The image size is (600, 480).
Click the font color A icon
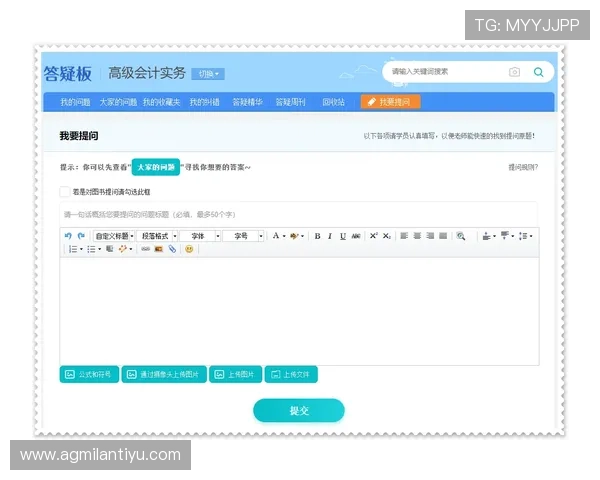[276, 236]
